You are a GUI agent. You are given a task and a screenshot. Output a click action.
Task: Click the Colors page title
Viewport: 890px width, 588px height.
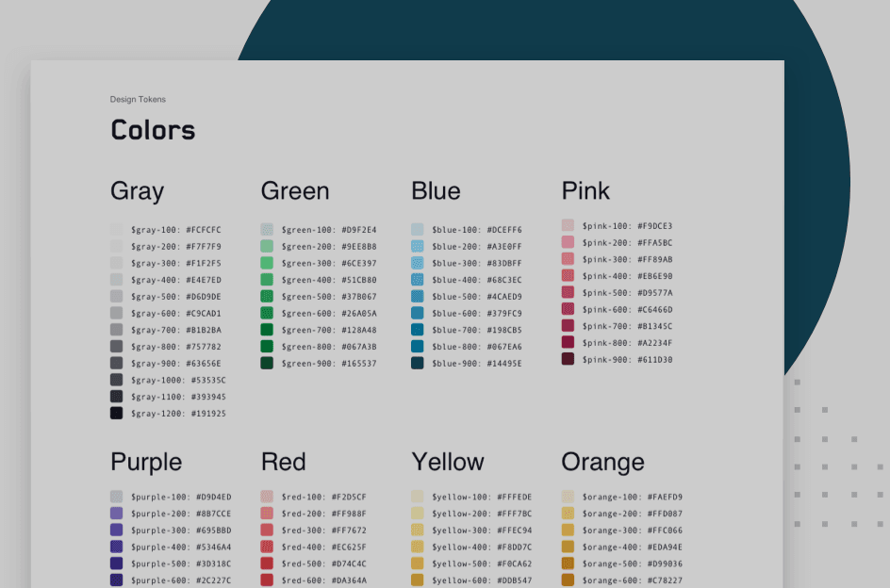[x=153, y=130]
